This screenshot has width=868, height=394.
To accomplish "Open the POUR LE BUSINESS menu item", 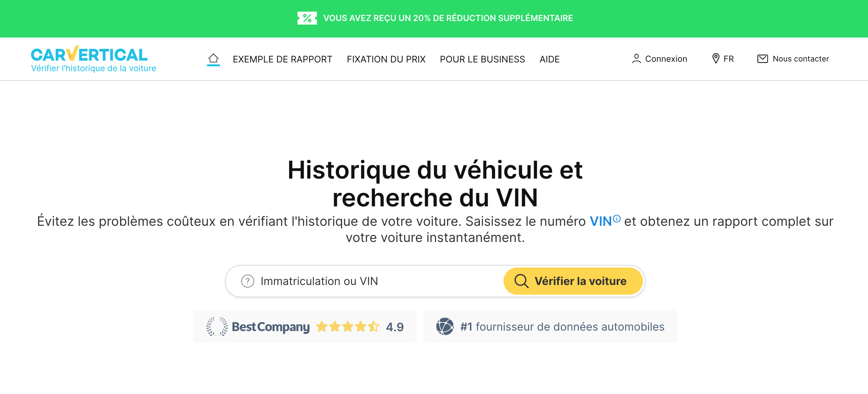I will click(x=482, y=59).
